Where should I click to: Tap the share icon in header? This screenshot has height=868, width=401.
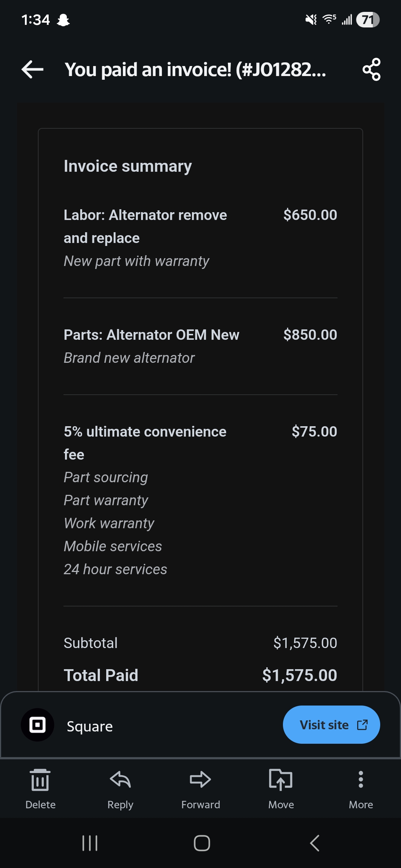click(x=371, y=69)
